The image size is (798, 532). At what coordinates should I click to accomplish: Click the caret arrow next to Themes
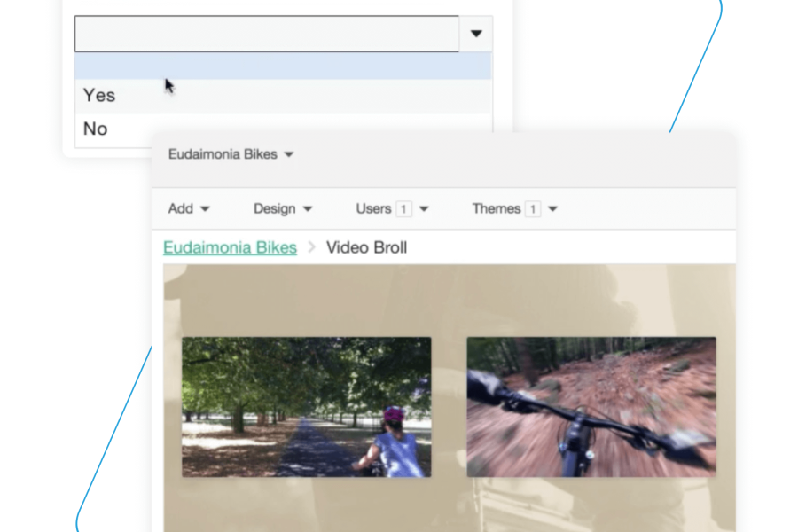point(553,210)
